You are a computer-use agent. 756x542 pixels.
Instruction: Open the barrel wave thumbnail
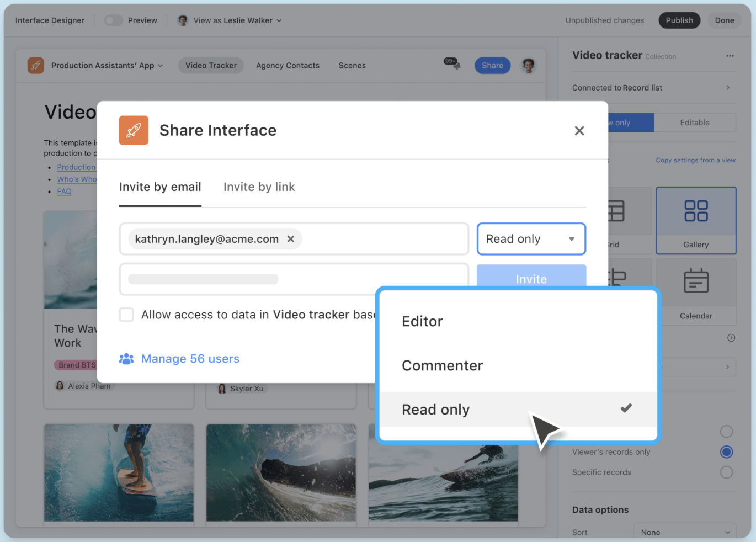pos(281,472)
